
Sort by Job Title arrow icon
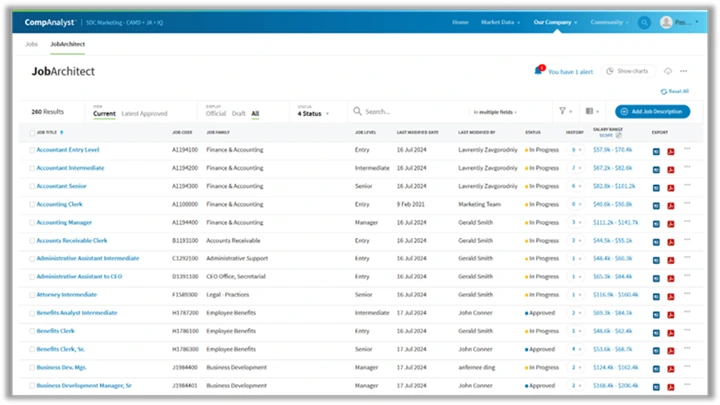pos(62,132)
